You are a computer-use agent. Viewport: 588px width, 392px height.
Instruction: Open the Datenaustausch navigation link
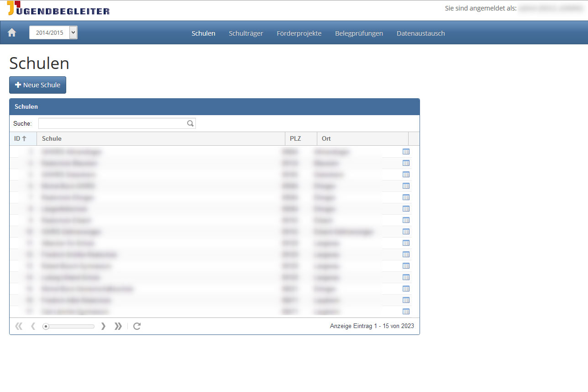click(420, 33)
